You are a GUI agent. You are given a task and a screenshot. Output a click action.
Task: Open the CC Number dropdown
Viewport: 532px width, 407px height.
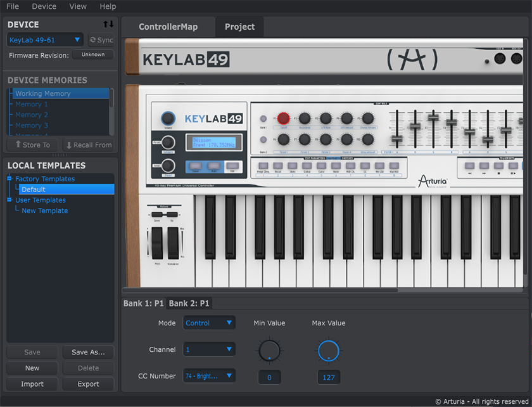point(209,375)
